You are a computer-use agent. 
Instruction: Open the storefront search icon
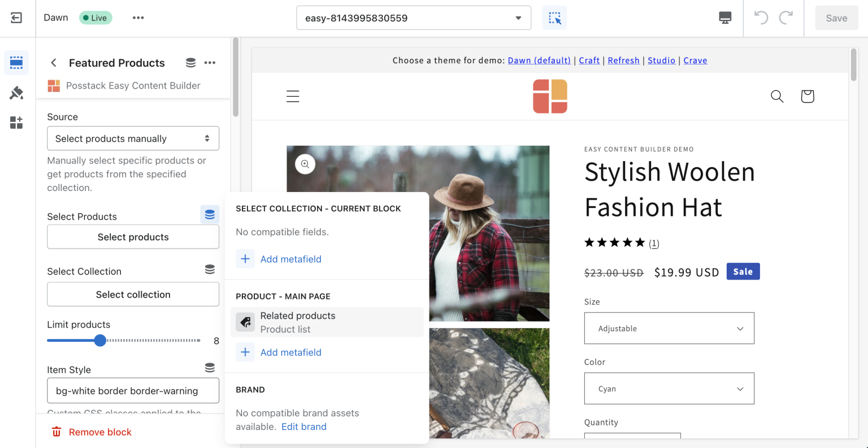777,97
